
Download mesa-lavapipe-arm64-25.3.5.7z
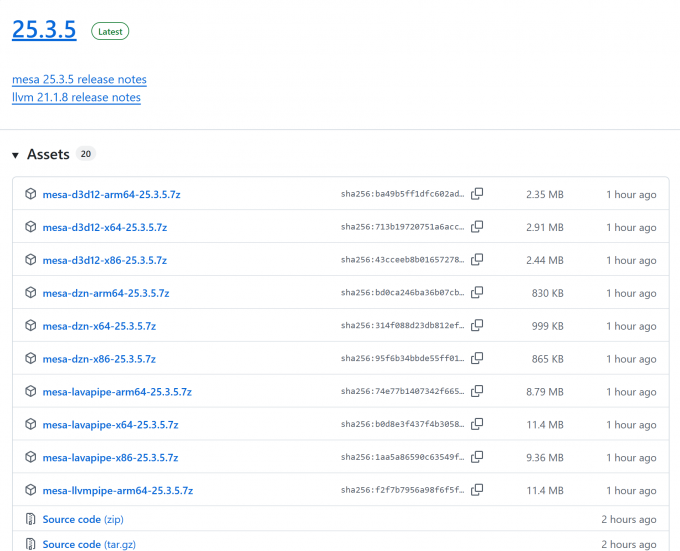(x=117, y=392)
